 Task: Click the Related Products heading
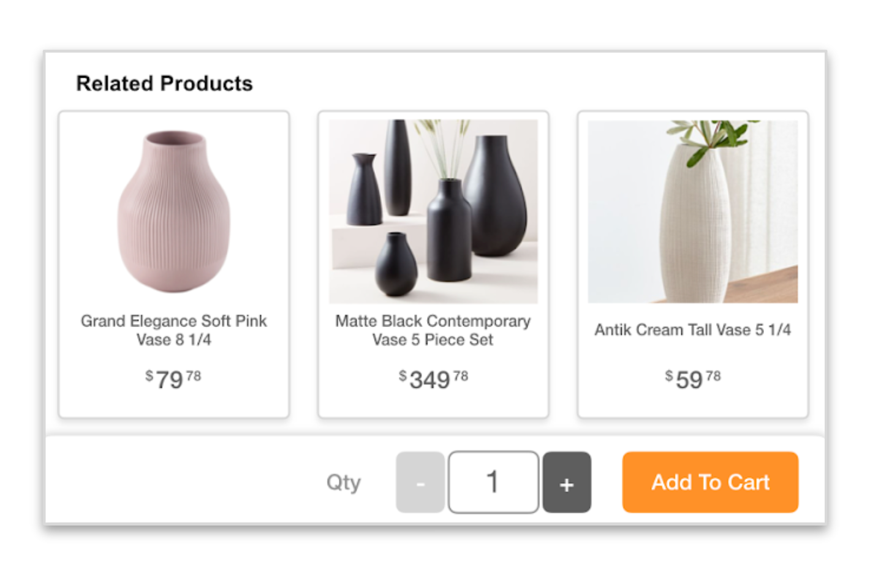coord(164,83)
